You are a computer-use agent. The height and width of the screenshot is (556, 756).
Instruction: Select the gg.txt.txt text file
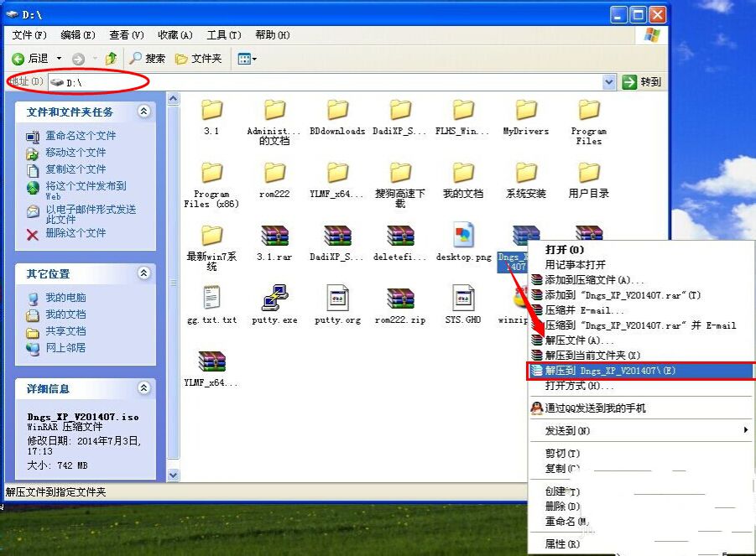[x=211, y=299]
